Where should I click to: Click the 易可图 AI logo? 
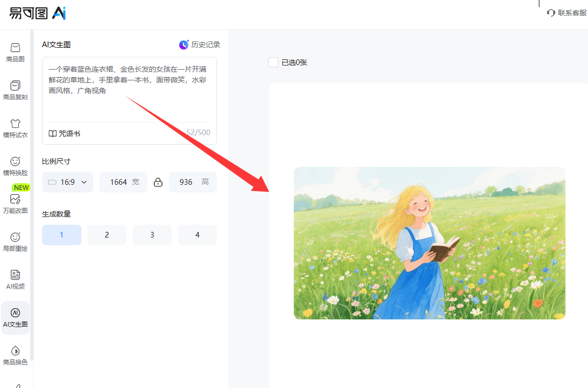pos(37,13)
